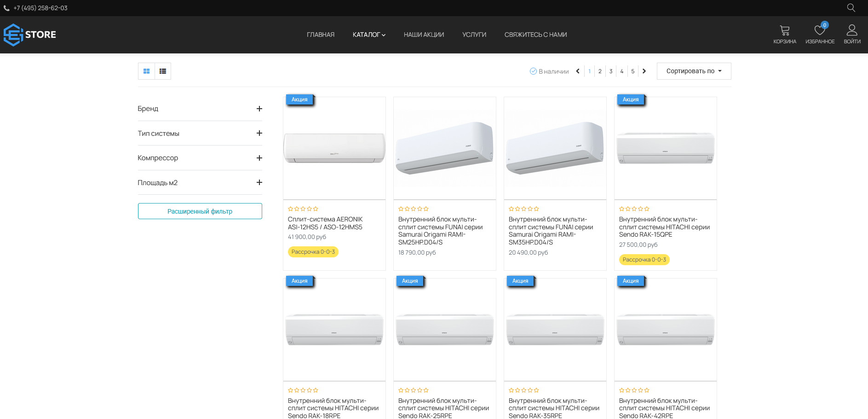Viewport: 868px width, 419px height.
Task: Open the Каталог menu dropdown
Action: click(x=369, y=35)
